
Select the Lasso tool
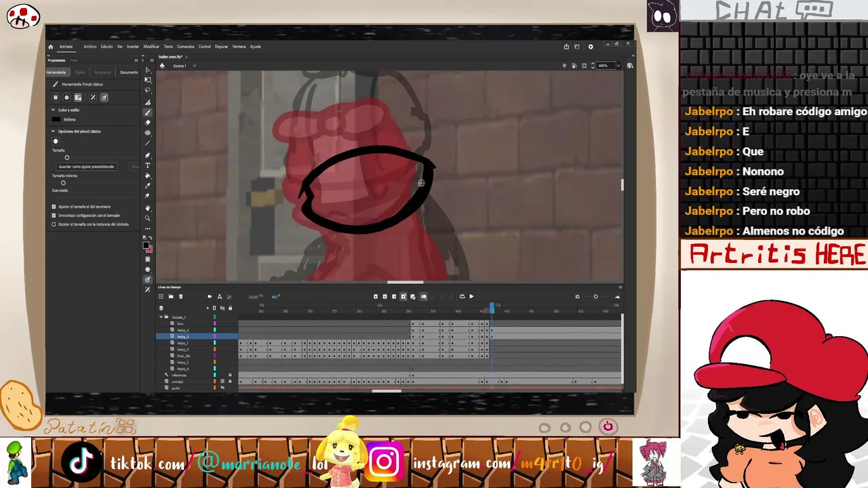(148, 90)
